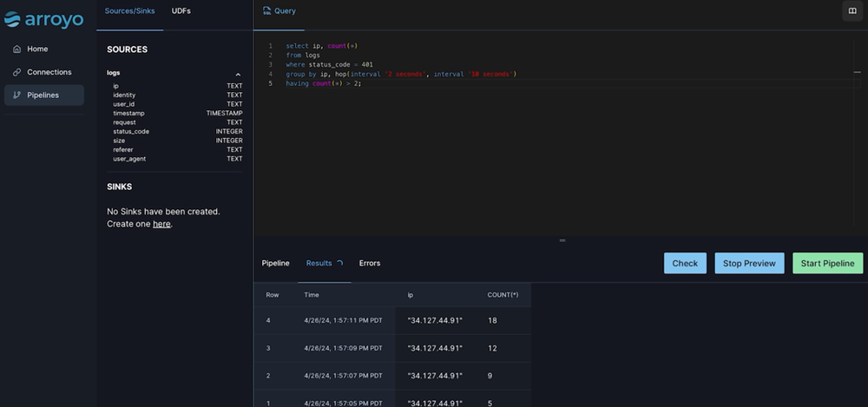Click the arroyo logo
Screen dimensions: 868x407
pos(43,19)
